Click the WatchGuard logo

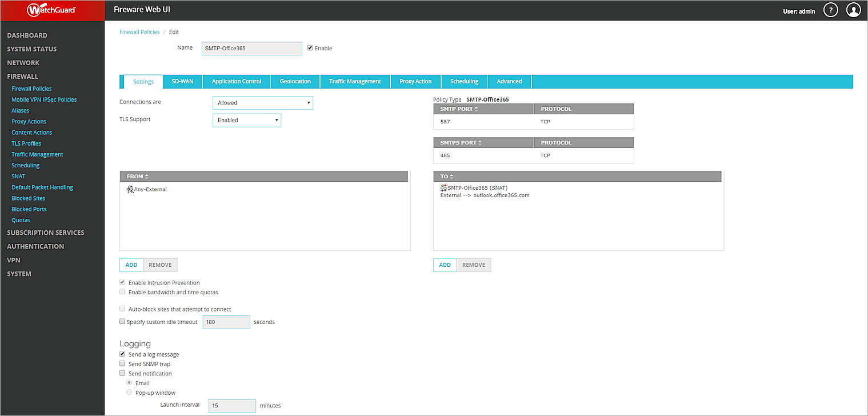(51, 10)
